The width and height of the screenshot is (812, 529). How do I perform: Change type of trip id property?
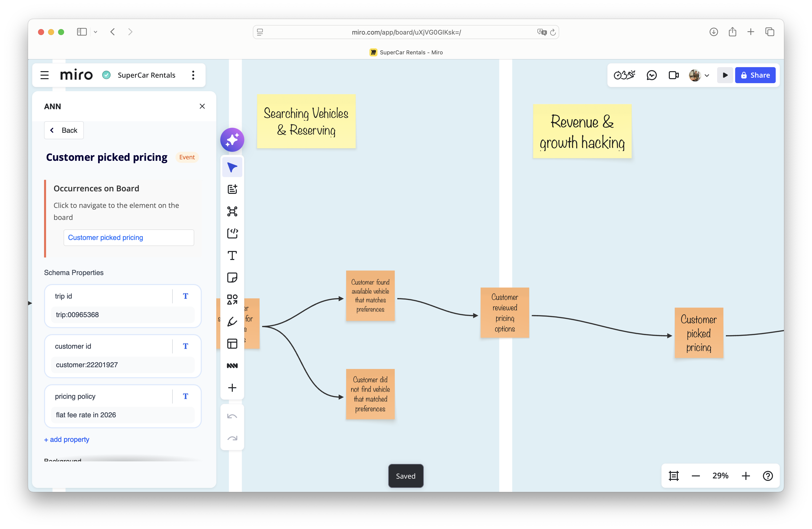pos(185,296)
